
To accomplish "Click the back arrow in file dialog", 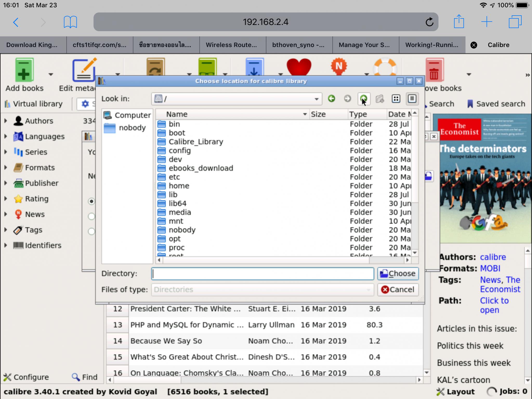I will [x=331, y=99].
